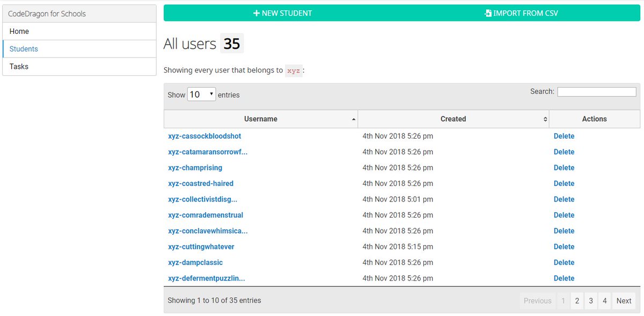Open user xyz-collectivistdisg...
This screenshot has height=316, width=644.
202,199
